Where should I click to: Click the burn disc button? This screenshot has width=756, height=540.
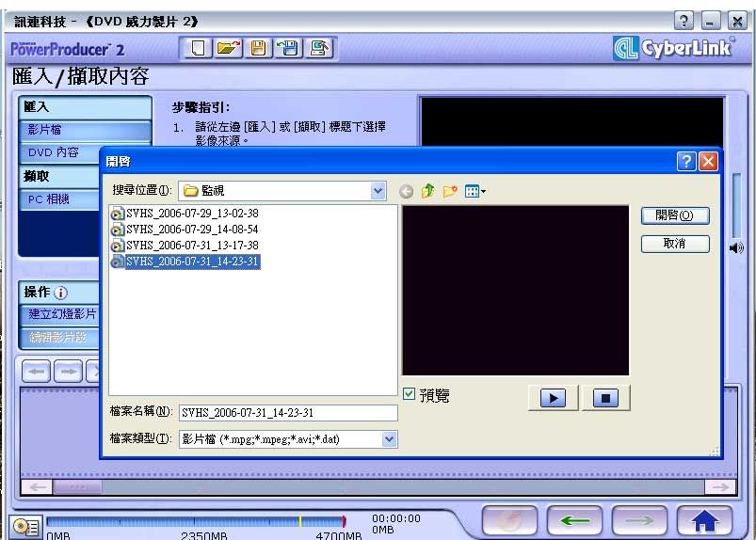point(509,520)
